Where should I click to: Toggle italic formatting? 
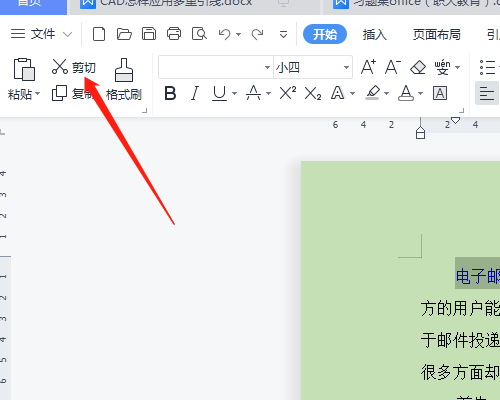pyautogui.click(x=195, y=93)
